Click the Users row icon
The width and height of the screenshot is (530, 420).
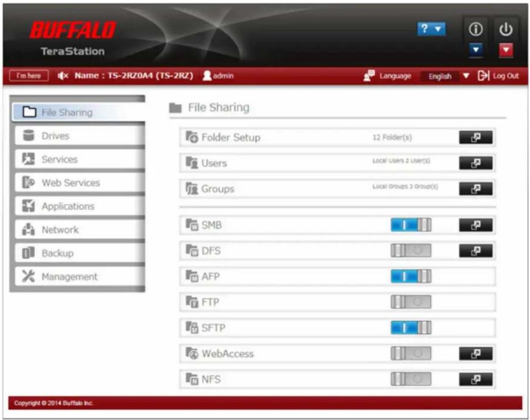coord(192,163)
